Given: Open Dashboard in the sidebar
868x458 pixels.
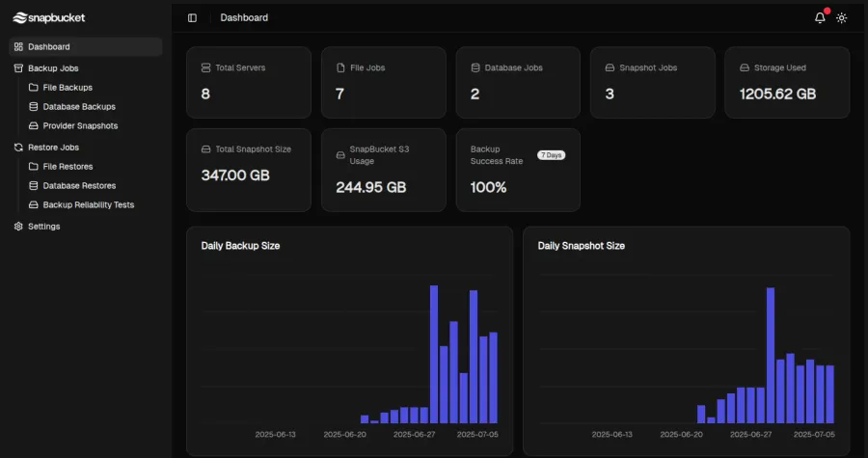Looking at the screenshot, I should click(48, 46).
